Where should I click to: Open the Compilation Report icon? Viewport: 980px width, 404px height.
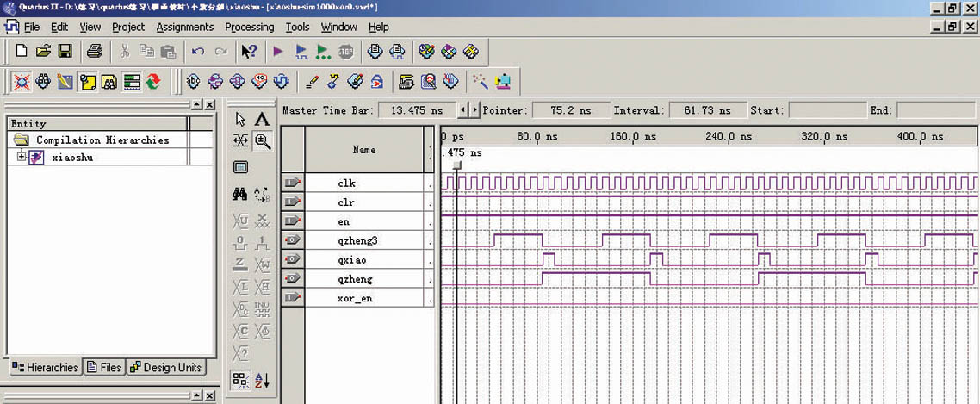(x=375, y=52)
